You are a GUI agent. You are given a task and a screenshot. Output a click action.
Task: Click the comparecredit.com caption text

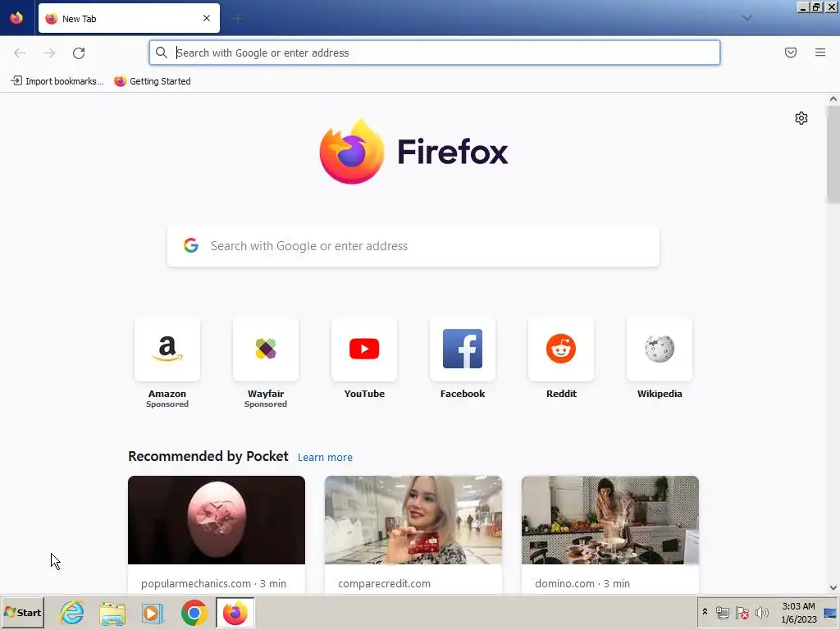[384, 583]
